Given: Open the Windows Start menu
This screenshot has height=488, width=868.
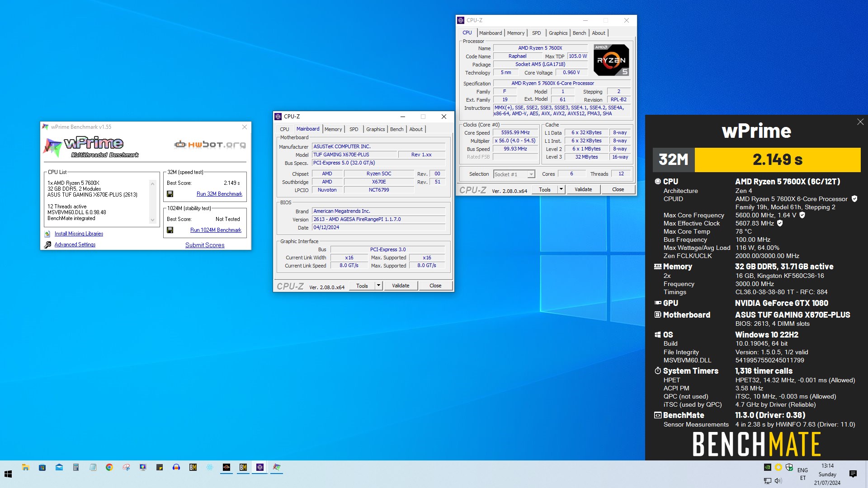Looking at the screenshot, I should pos(8,474).
